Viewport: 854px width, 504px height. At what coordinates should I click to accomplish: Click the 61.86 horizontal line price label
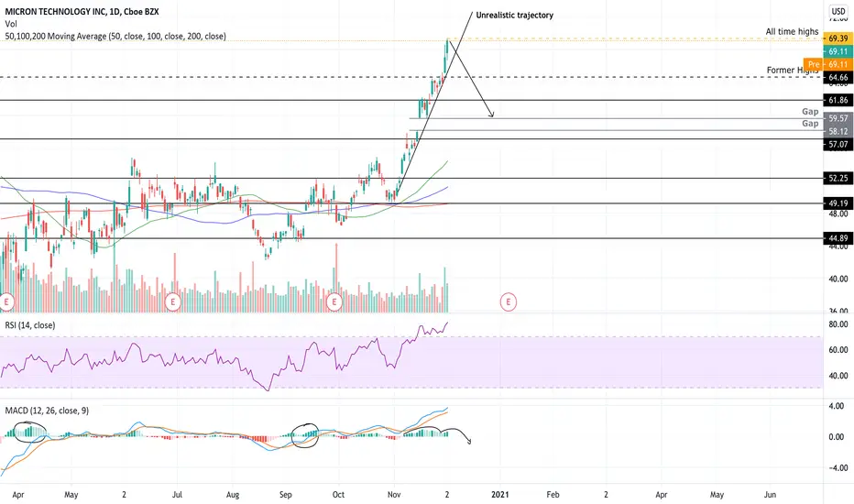click(838, 100)
